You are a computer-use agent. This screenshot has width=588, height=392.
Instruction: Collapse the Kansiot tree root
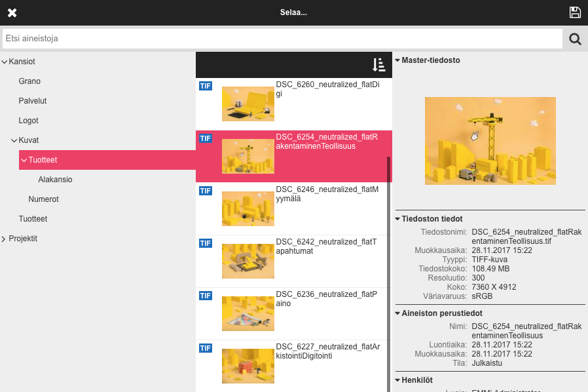(5, 62)
